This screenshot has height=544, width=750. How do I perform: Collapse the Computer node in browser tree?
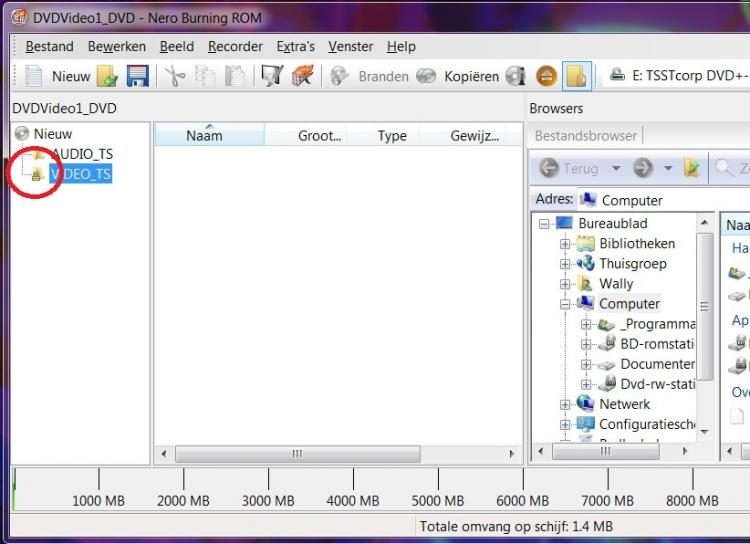566,304
